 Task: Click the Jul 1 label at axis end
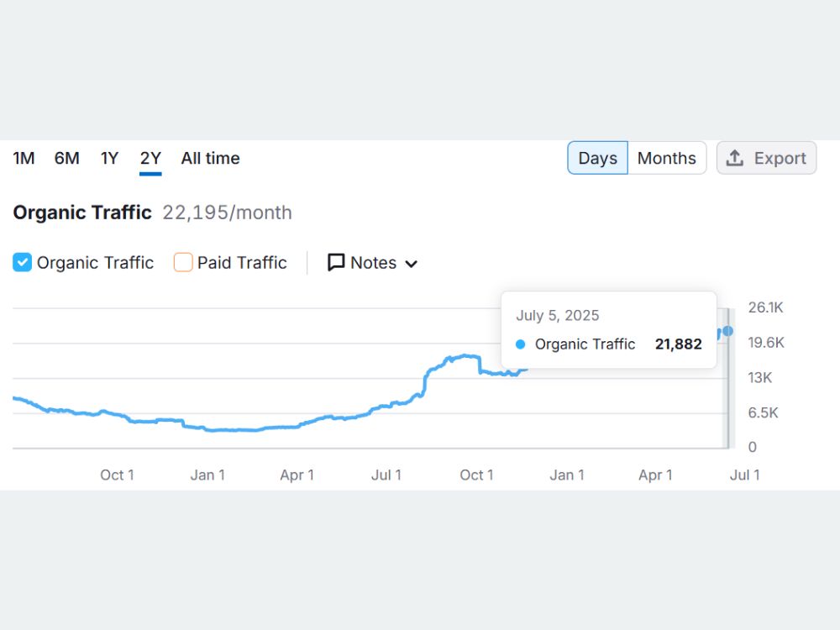(744, 475)
